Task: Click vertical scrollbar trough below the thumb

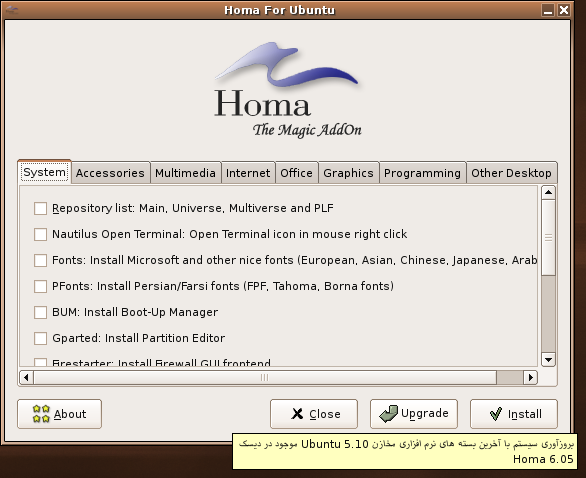Action: tap(548, 314)
